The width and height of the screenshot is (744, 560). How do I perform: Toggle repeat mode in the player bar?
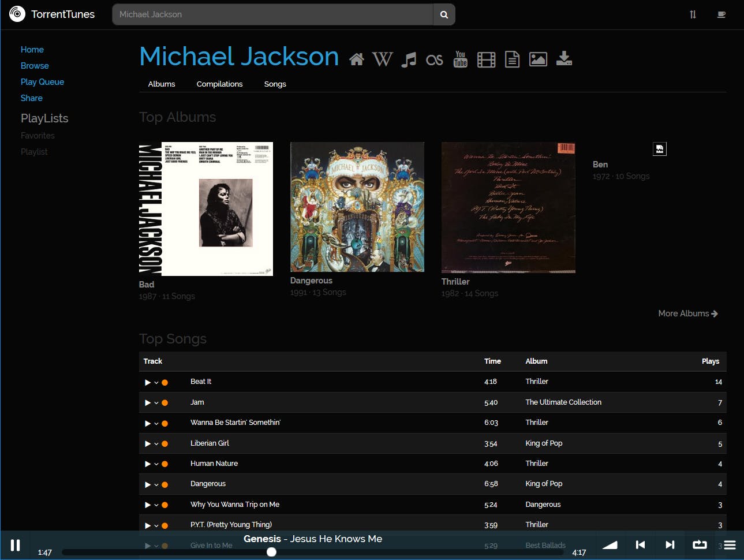pyautogui.click(x=700, y=544)
